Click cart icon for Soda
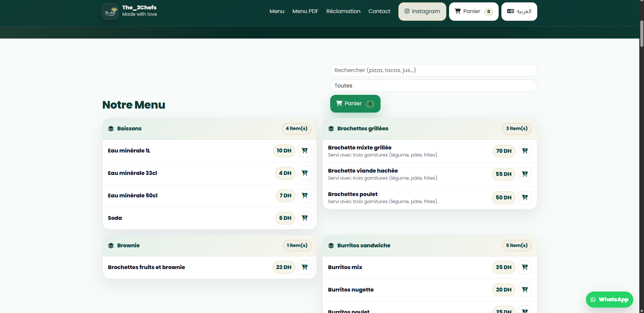 click(304, 218)
